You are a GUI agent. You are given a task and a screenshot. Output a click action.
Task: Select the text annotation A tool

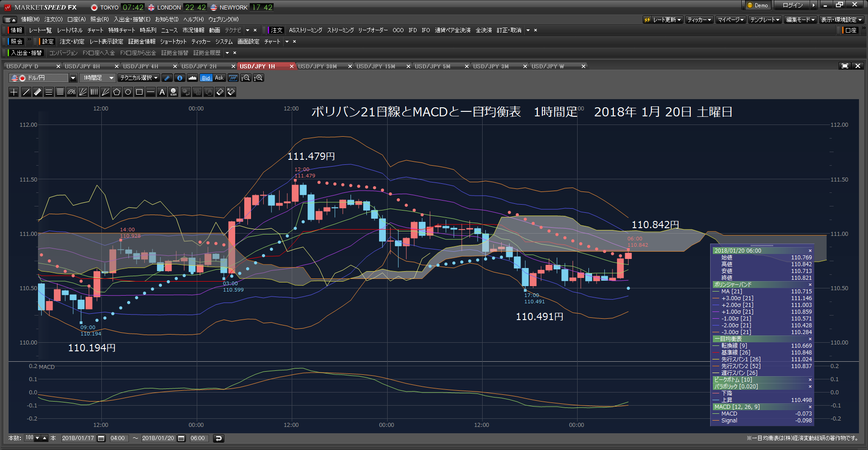coord(162,92)
